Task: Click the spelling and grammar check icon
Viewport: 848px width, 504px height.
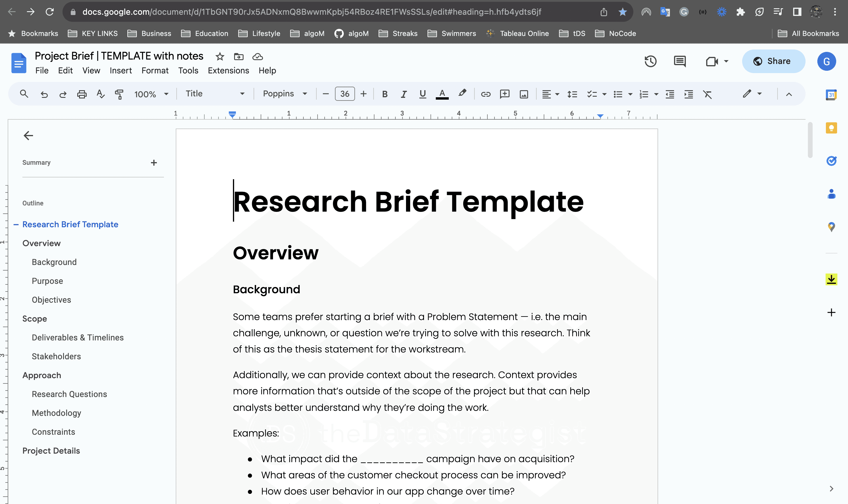Action: click(100, 94)
